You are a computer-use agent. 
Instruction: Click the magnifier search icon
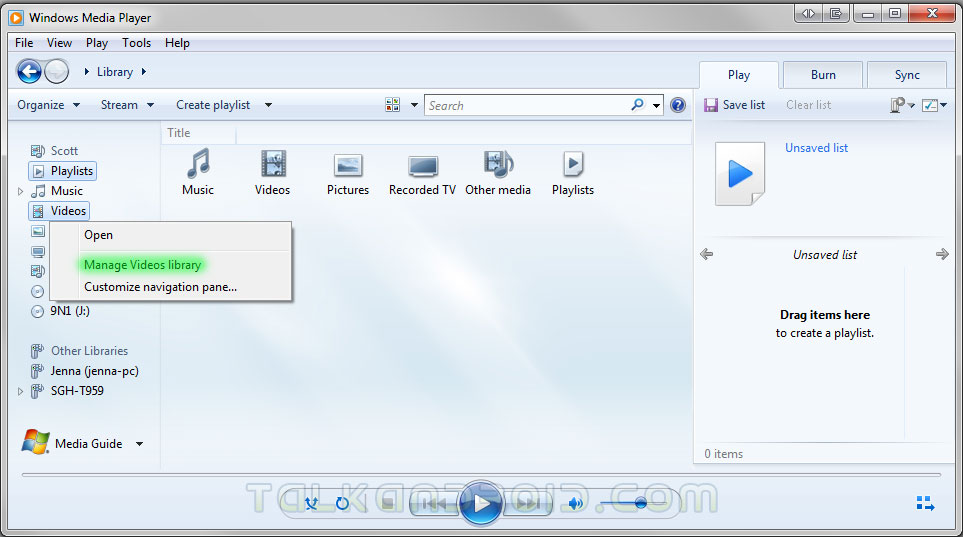coord(637,105)
